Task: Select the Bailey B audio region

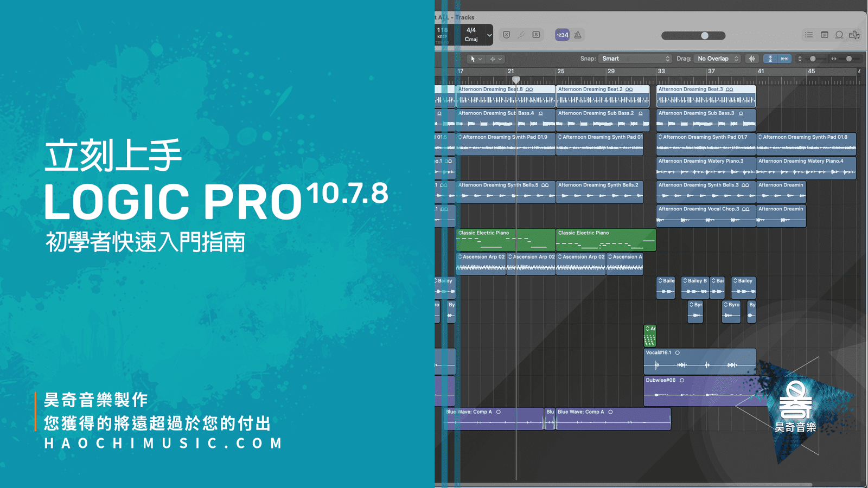Action: pos(695,288)
